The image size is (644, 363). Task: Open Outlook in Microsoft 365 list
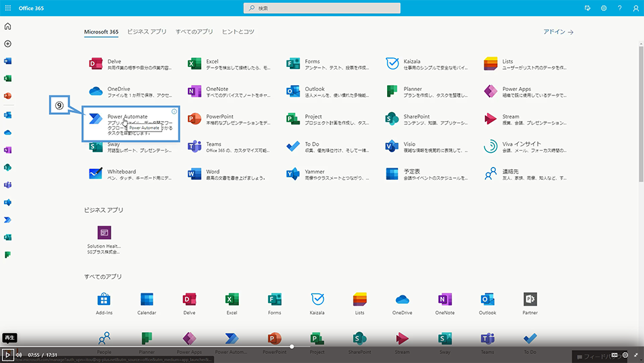(x=328, y=92)
